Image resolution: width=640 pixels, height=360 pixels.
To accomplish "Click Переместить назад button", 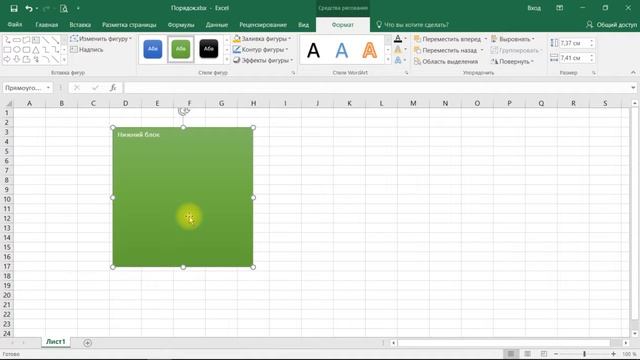I will pos(446,50).
